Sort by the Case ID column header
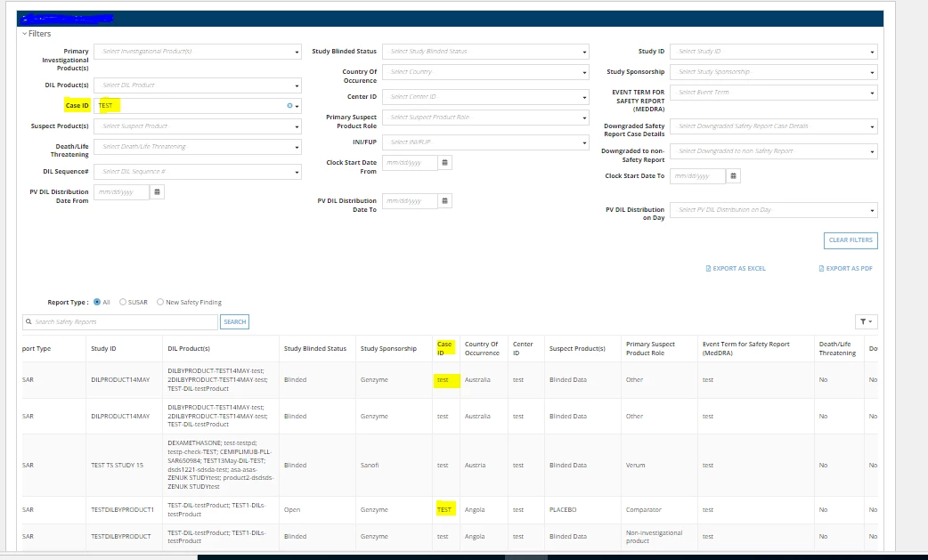The width and height of the screenshot is (928, 560). [x=444, y=348]
